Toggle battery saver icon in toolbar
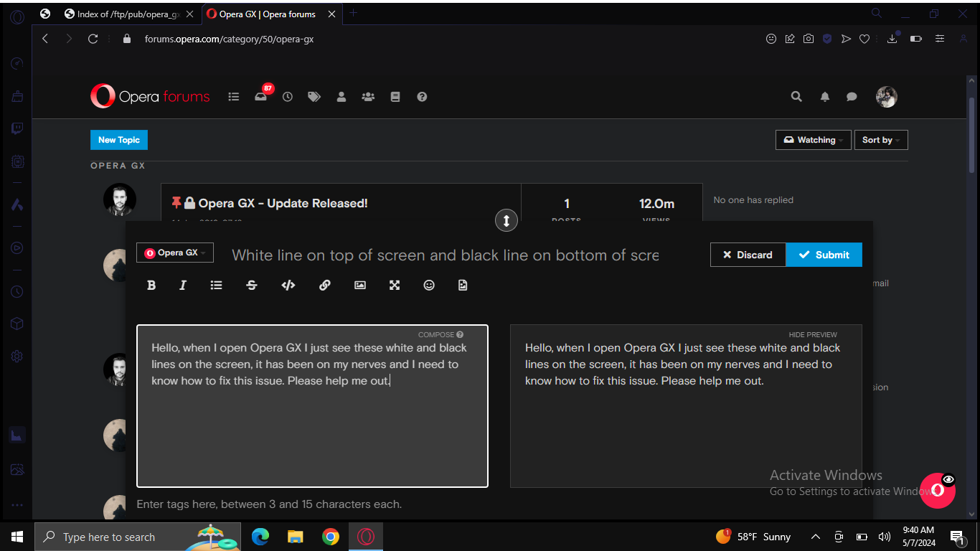Screen dimensions: 980x551 click(x=916, y=39)
